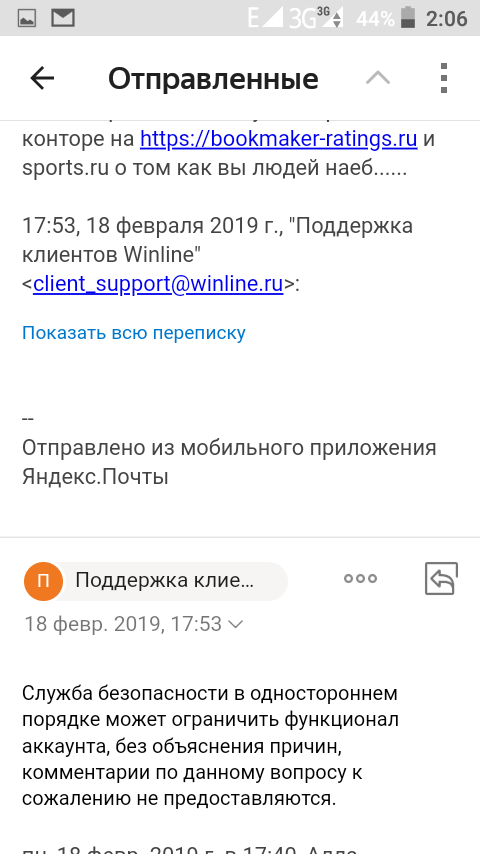480x854 pixels.
Task: Tap the image notification icon in status bar
Action: (x=27, y=19)
